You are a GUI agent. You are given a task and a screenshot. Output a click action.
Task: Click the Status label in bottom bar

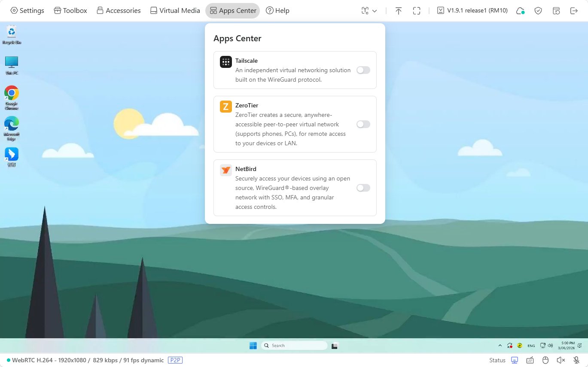pyautogui.click(x=497, y=360)
